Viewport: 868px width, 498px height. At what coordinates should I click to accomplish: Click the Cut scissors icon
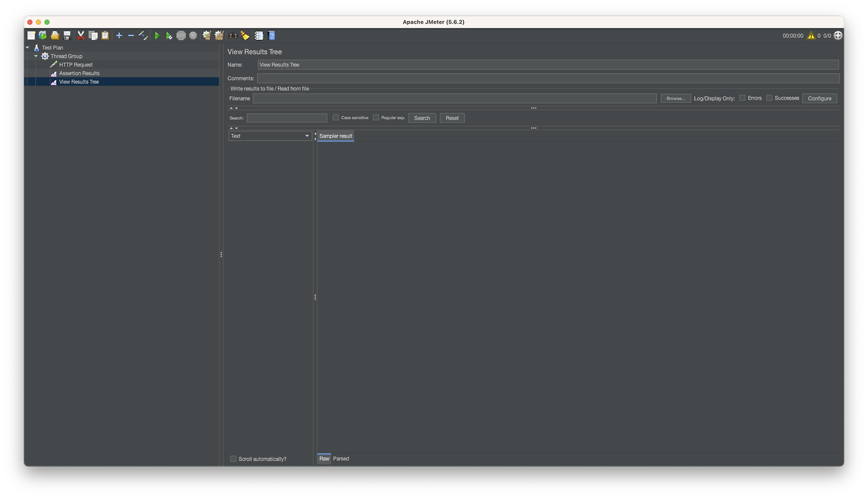tap(81, 35)
